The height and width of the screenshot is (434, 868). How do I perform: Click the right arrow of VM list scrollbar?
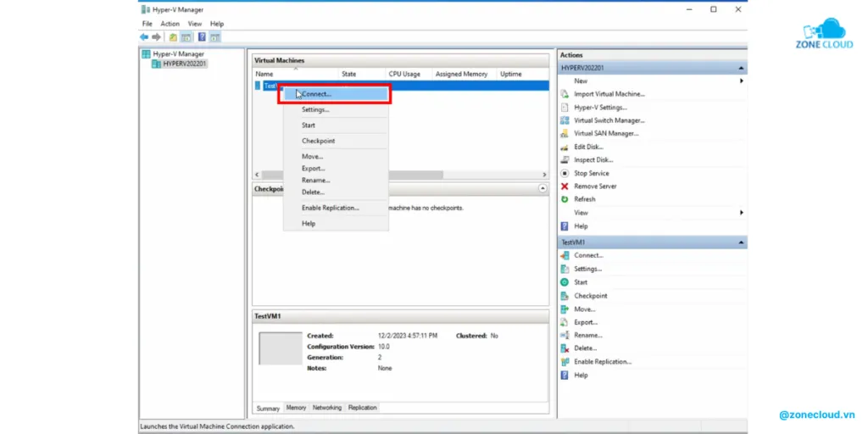pos(545,175)
